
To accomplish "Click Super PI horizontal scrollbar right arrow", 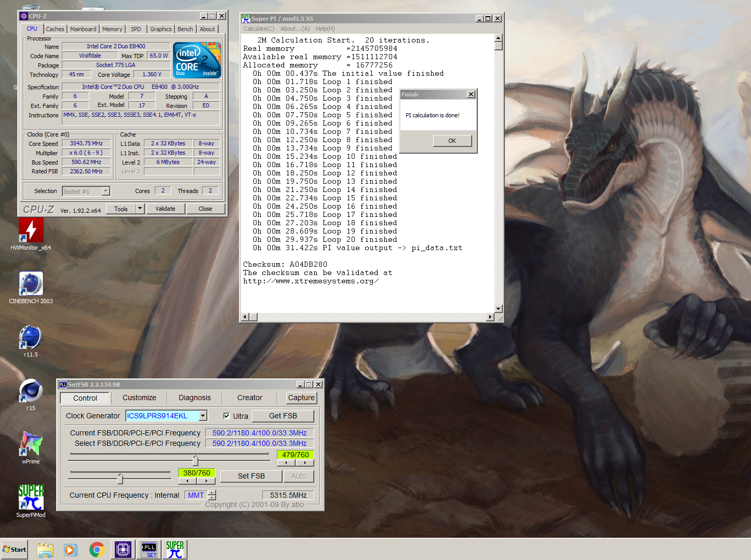I will (490, 317).
